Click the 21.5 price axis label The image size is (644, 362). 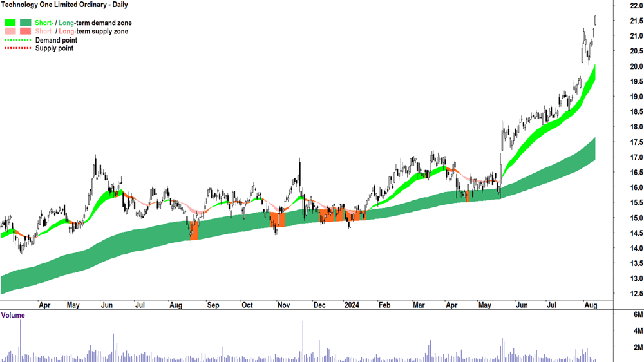[x=636, y=21]
